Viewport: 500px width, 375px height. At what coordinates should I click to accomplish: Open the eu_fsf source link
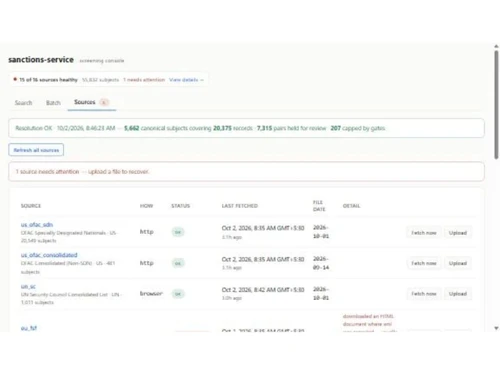click(29, 328)
